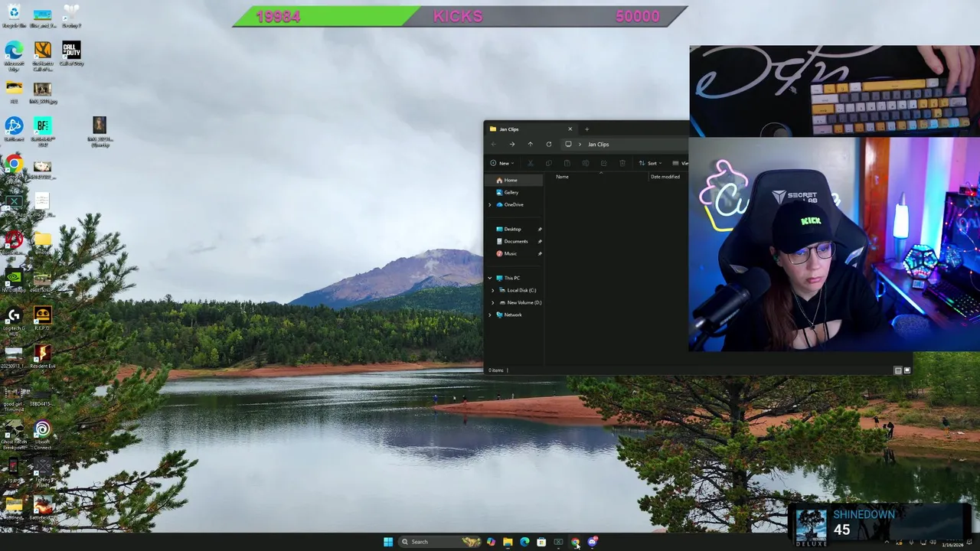
Task: Open Google Chrome desktop shortcut
Action: 14,168
